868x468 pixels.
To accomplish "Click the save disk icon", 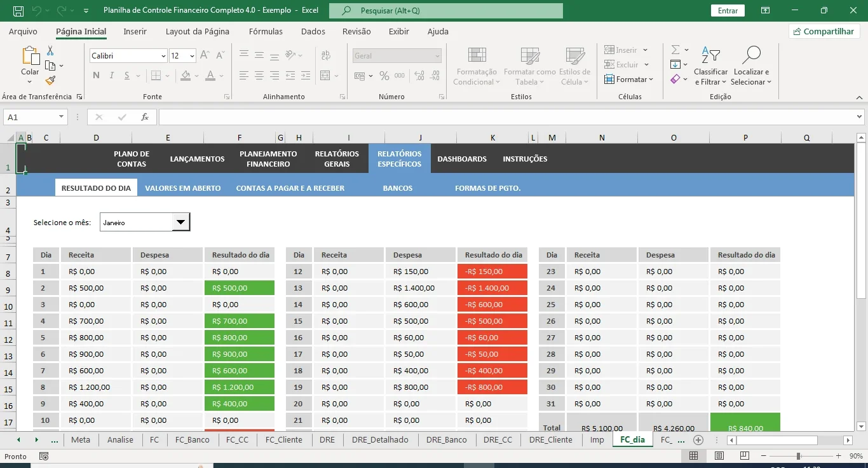I will 18,11.
